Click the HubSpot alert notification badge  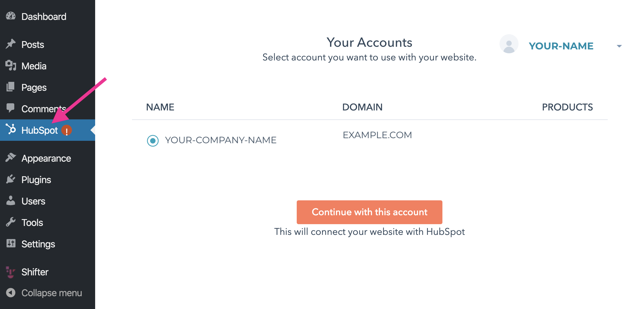tap(67, 130)
